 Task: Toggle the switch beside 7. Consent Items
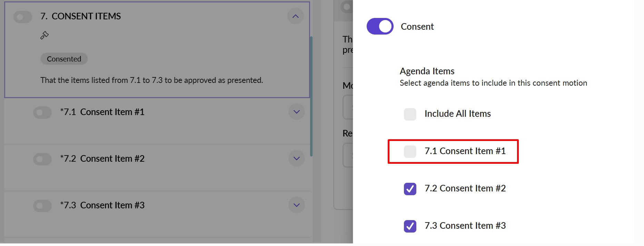(x=23, y=17)
